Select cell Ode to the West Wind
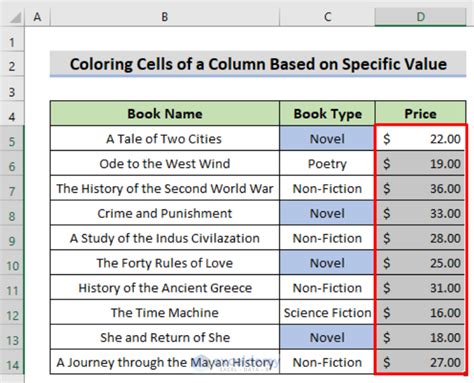474x383 pixels. point(165,163)
